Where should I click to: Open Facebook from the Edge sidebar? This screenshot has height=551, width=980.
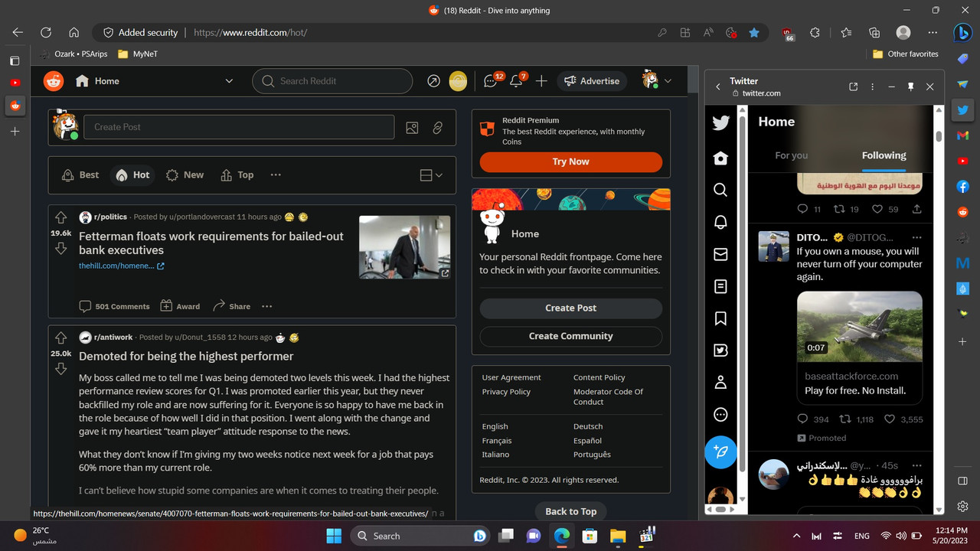coord(963,186)
